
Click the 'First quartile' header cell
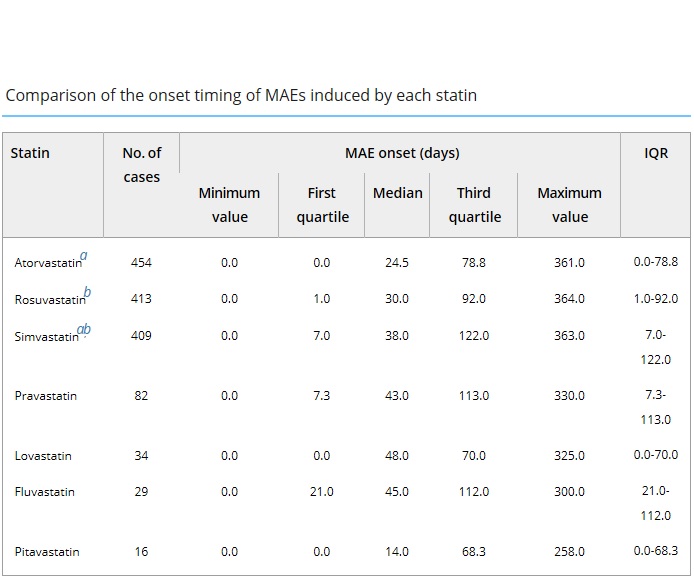tap(323, 205)
